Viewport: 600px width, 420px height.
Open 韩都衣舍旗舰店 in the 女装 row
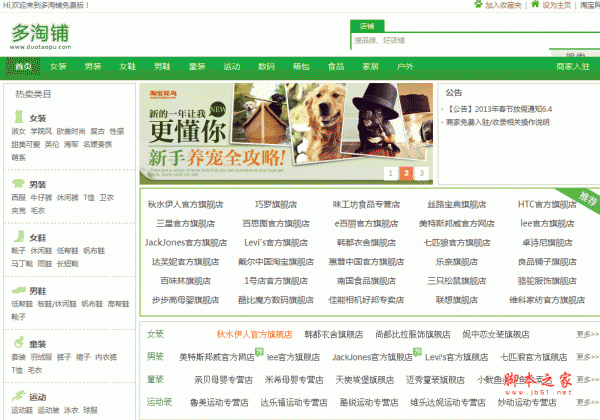click(334, 334)
